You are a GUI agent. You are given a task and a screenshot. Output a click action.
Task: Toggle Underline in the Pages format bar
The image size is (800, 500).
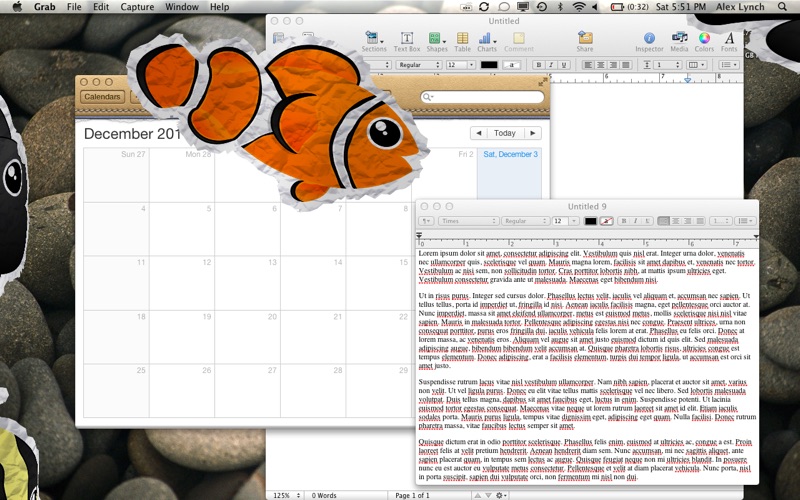click(564, 65)
